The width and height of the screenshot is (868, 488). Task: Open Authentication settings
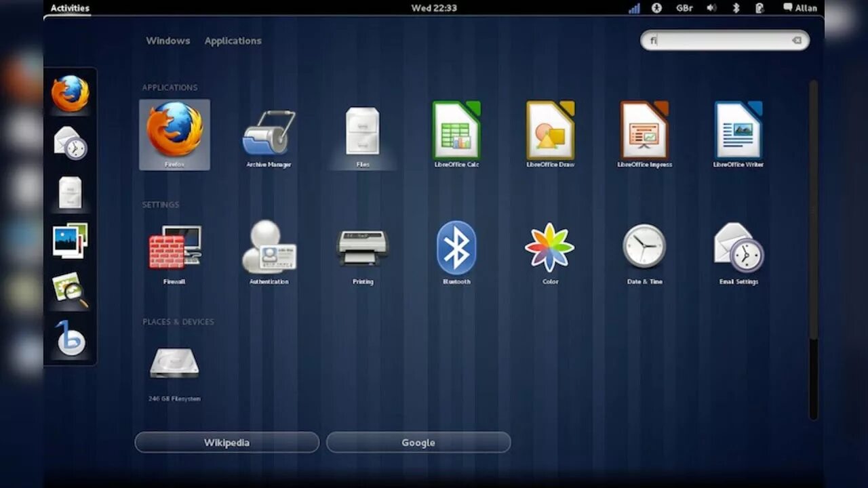[269, 253]
